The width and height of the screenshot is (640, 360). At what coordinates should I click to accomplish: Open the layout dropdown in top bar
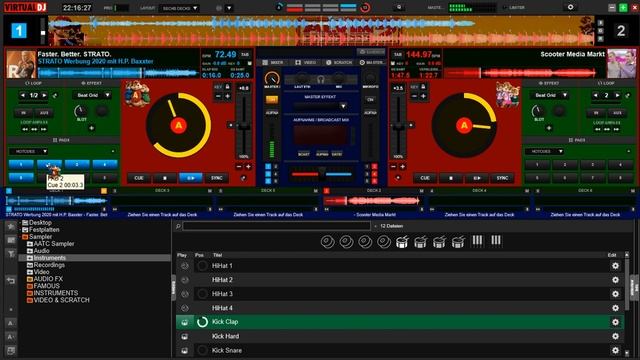point(179,8)
